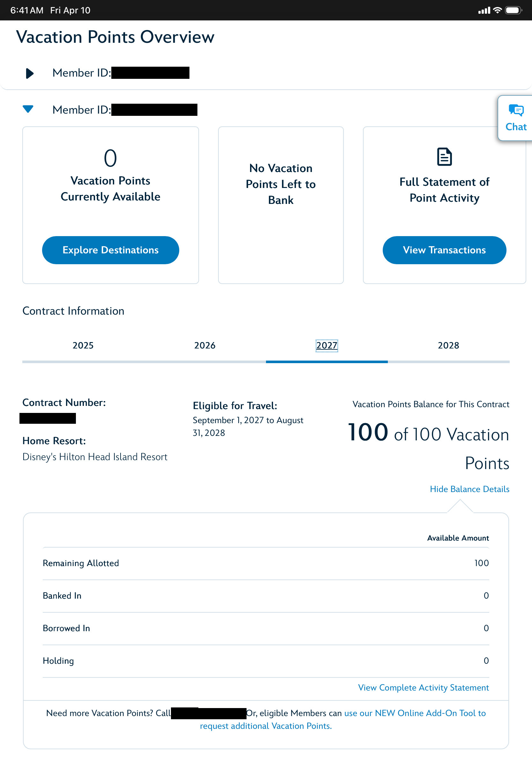Viewport: 532px width, 762px height.
Task: Tap the battery status icon
Action: point(513,10)
